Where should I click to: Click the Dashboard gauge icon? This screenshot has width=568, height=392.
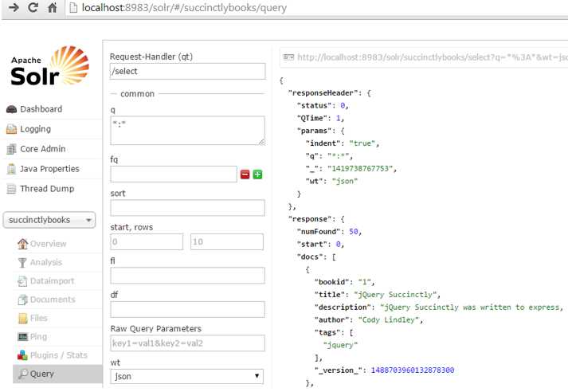12,109
